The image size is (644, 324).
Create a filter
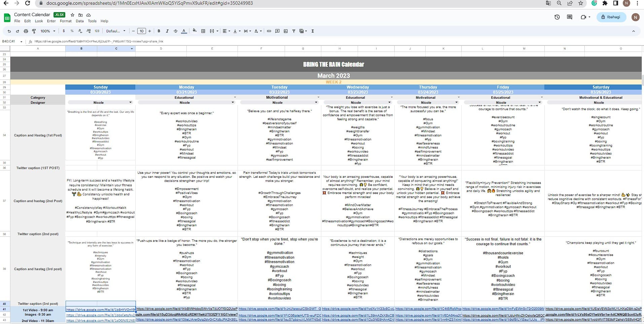point(294,31)
